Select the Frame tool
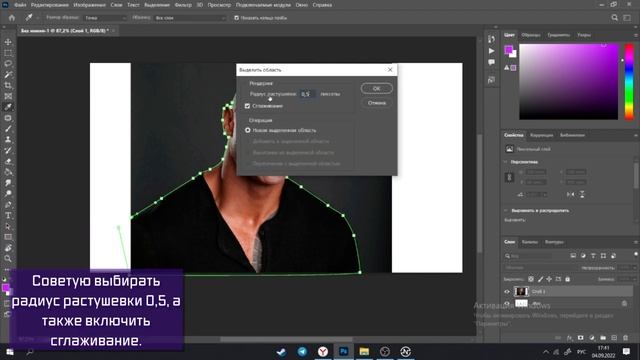The image size is (640, 360). tap(8, 96)
